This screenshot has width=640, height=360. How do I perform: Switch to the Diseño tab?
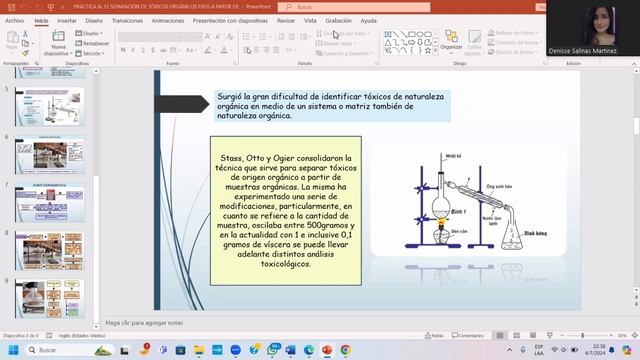pos(94,20)
